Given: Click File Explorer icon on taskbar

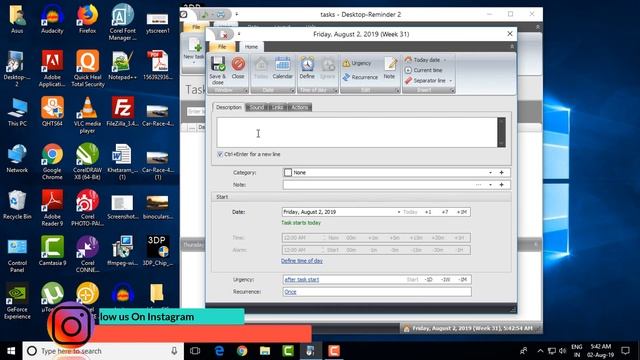Looking at the screenshot, I should (x=265, y=351).
